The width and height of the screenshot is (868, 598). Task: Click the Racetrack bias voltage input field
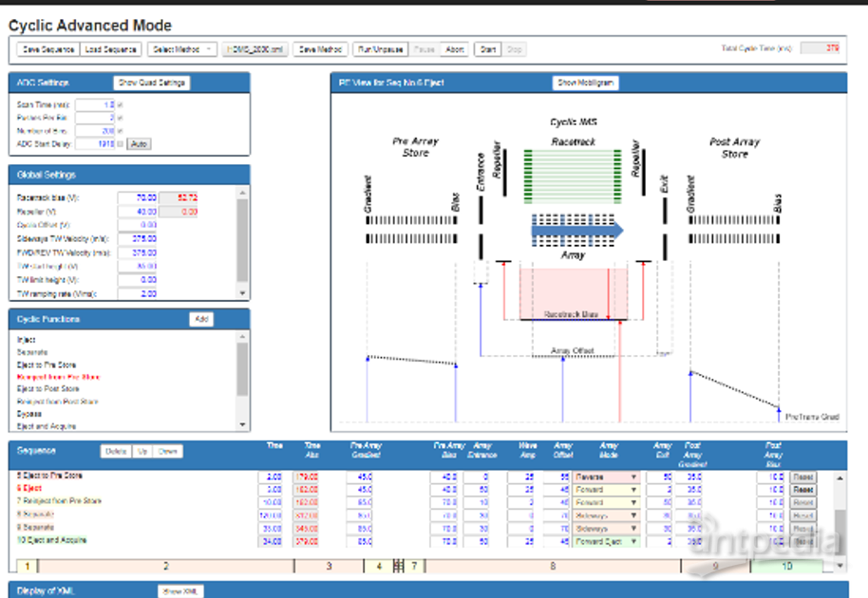tap(138, 197)
